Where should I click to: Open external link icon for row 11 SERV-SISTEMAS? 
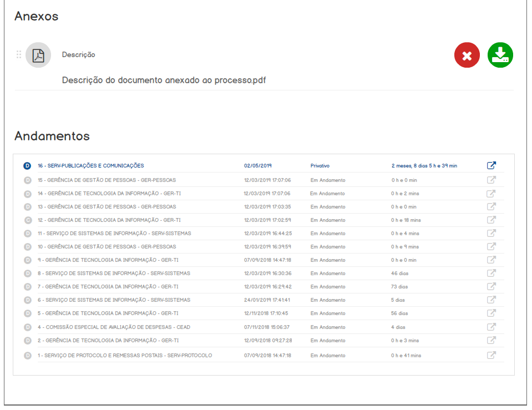pos(491,233)
